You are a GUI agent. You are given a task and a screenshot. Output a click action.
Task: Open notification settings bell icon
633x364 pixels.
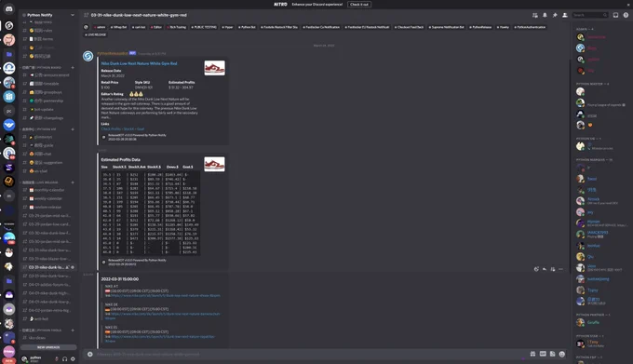coord(545,15)
